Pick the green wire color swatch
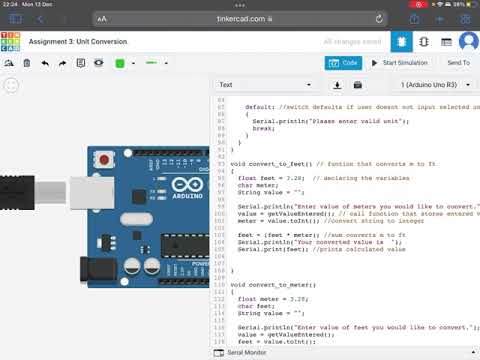Screen dimensions: 480x360 pos(120,63)
